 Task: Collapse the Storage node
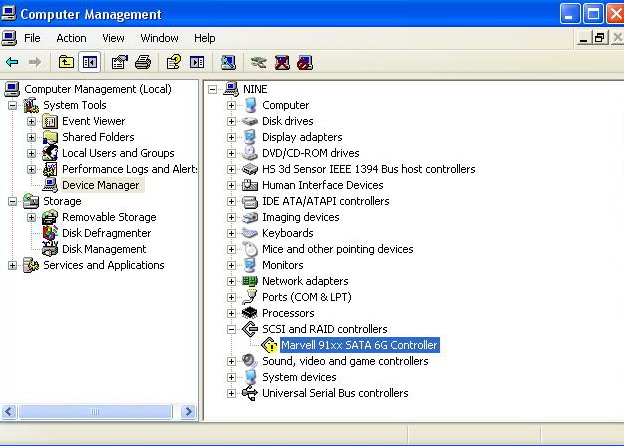12,201
